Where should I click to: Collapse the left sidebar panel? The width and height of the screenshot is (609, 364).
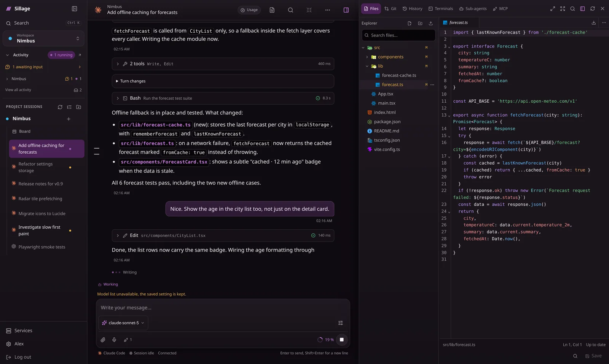75,8
